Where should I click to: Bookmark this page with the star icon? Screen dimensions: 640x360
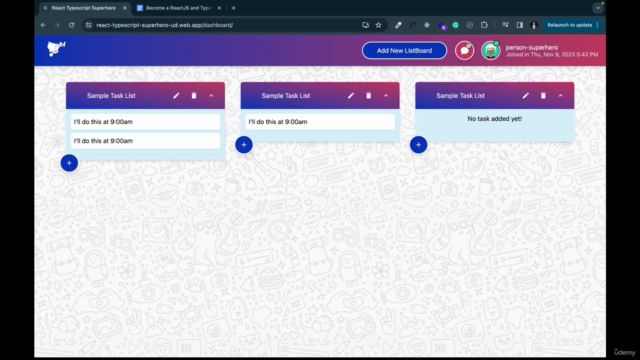[x=378, y=25]
